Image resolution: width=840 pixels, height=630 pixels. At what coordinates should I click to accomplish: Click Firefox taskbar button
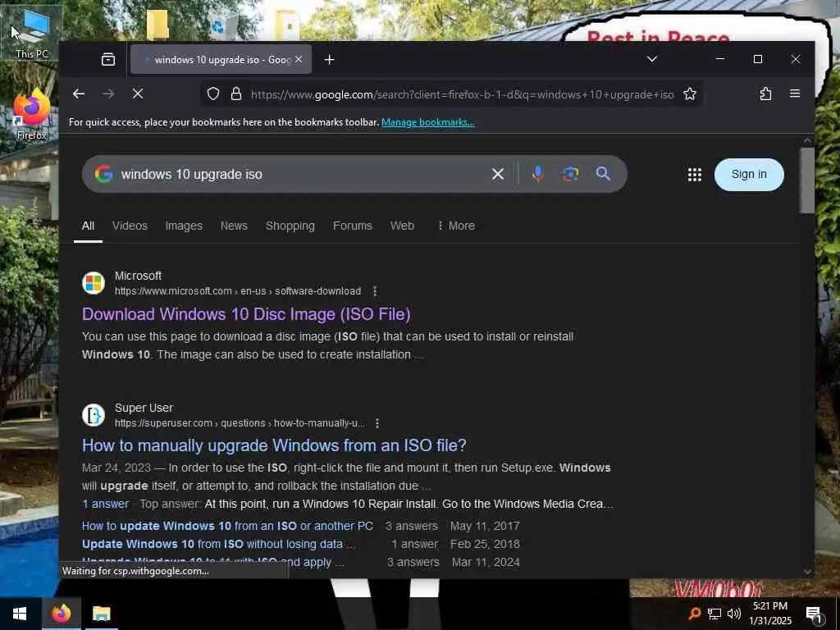[61, 614]
